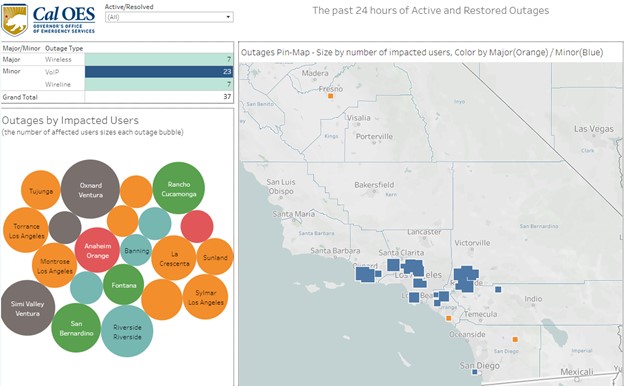Select the Major Wireless bar showing 7

click(x=159, y=59)
